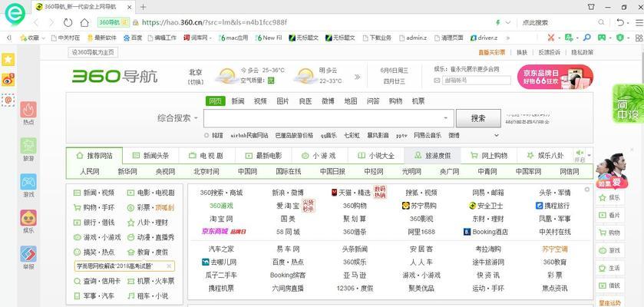Open the Weibo sidebar icon
Screen dimensions: 644x307
click(8, 80)
